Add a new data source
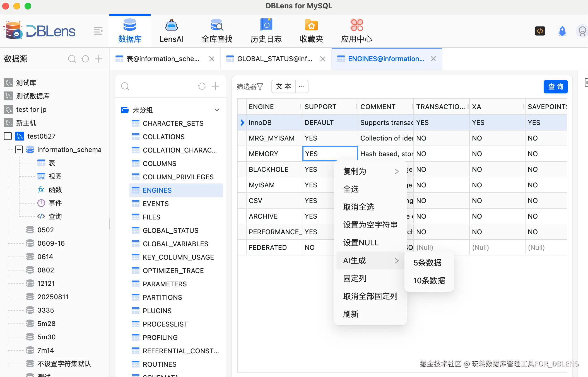The image size is (588, 377). click(x=99, y=59)
